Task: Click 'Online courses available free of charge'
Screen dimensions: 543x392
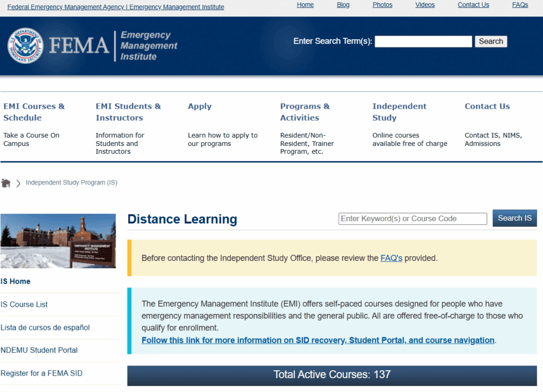Action: coord(410,139)
